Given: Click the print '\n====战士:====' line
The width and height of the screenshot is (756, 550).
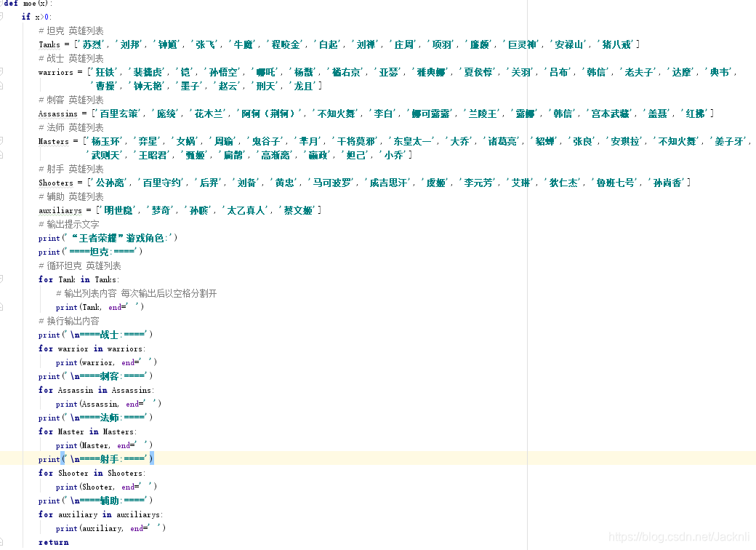Looking at the screenshot, I should pyautogui.click(x=95, y=335).
